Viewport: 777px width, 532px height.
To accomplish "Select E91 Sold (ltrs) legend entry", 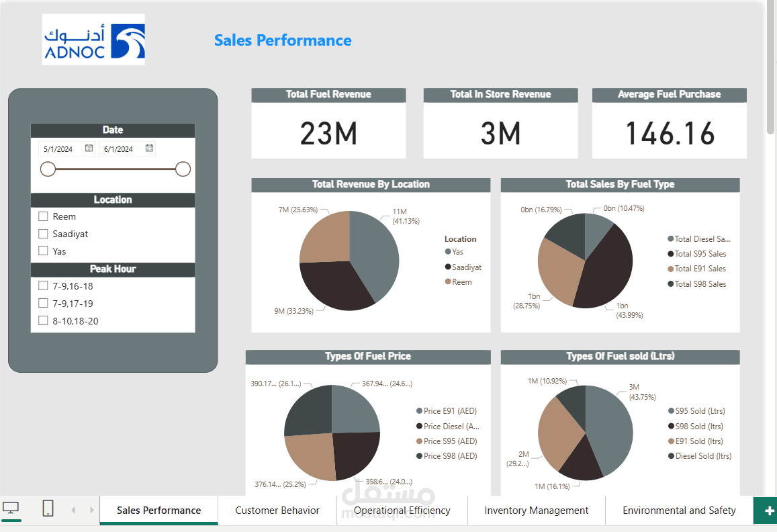I will coord(695,441).
